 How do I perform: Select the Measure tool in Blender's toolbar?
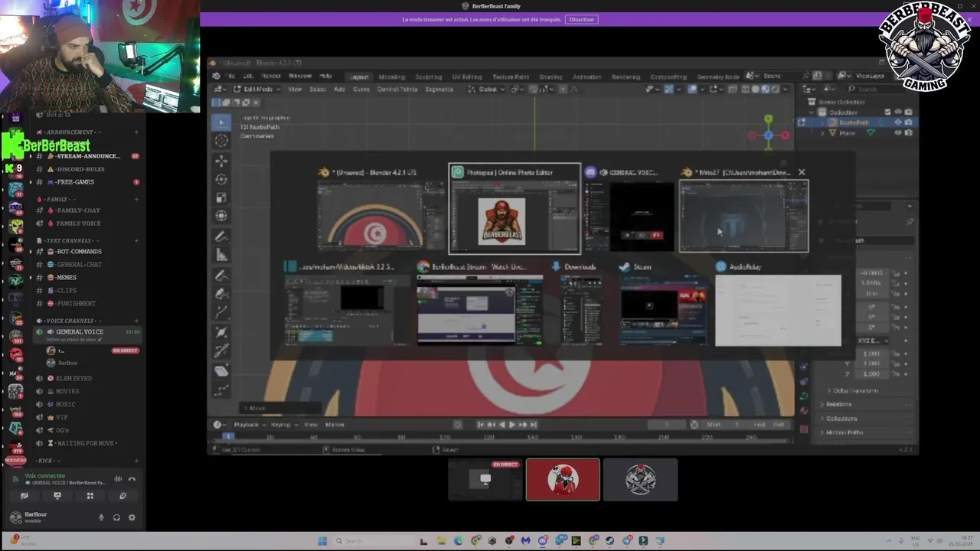point(221,254)
